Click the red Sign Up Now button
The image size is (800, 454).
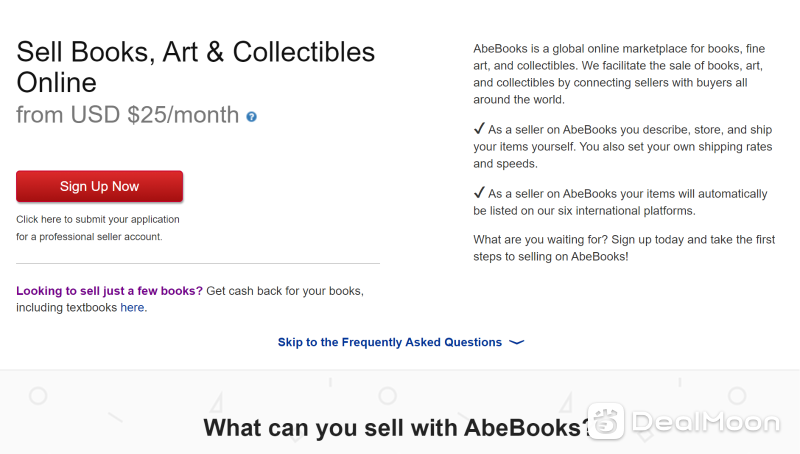[x=99, y=186]
